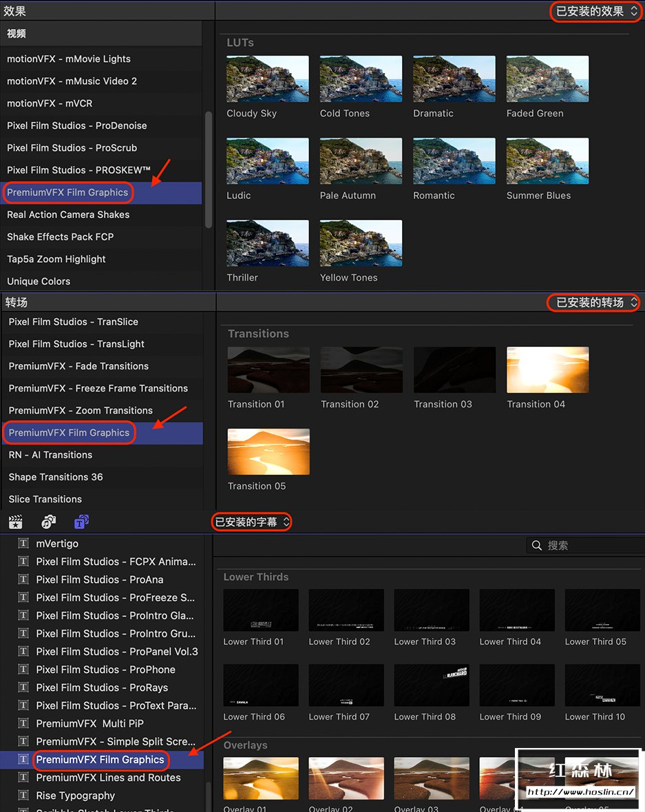Select Pixel Film Studios - ProScrub category

[x=101, y=148]
